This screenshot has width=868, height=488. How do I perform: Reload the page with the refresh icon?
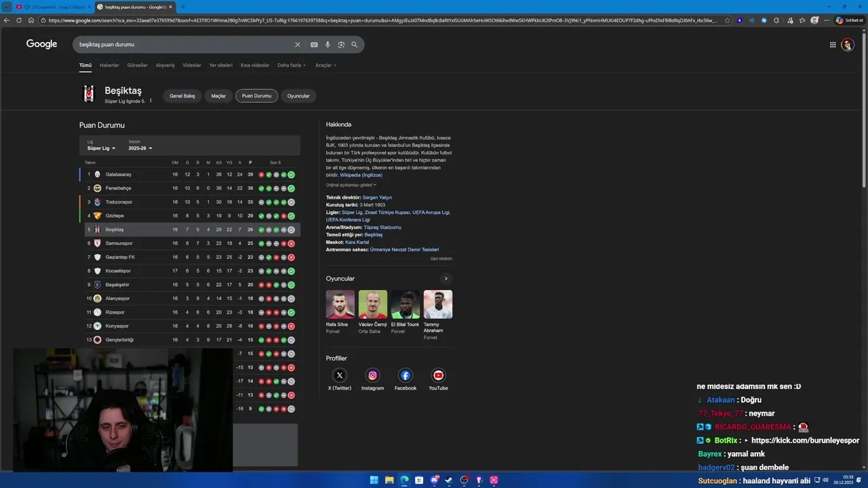19,20
